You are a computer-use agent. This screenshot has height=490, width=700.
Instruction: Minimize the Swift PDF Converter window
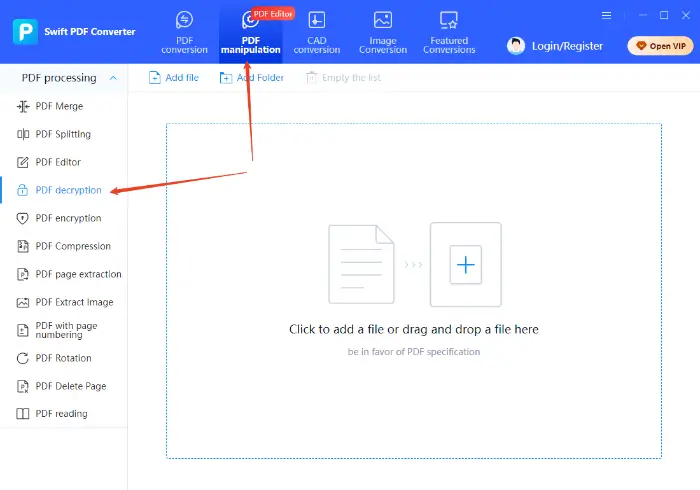coord(643,15)
